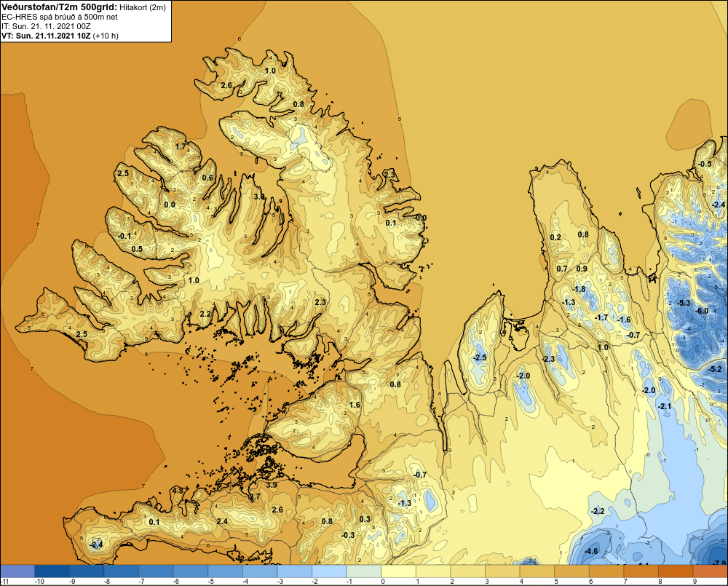Select the 3.9 temperature value
Screen dimensions: 728x586
[x=271, y=486]
